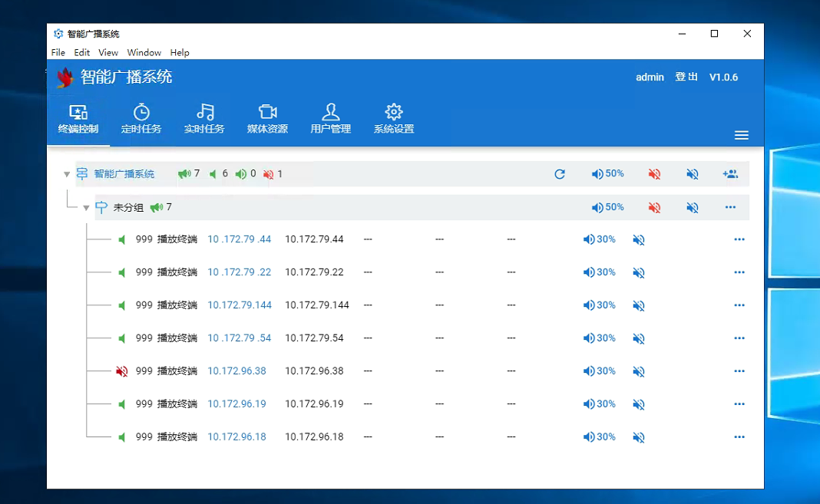Click blue IP link 10.172.79.44
This screenshot has width=820, height=504.
pos(240,239)
